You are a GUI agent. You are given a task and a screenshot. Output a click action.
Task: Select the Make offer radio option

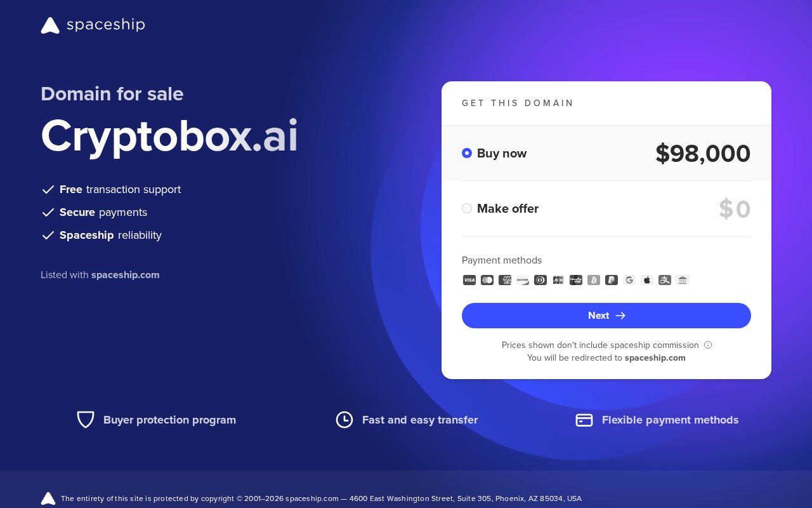tap(467, 208)
